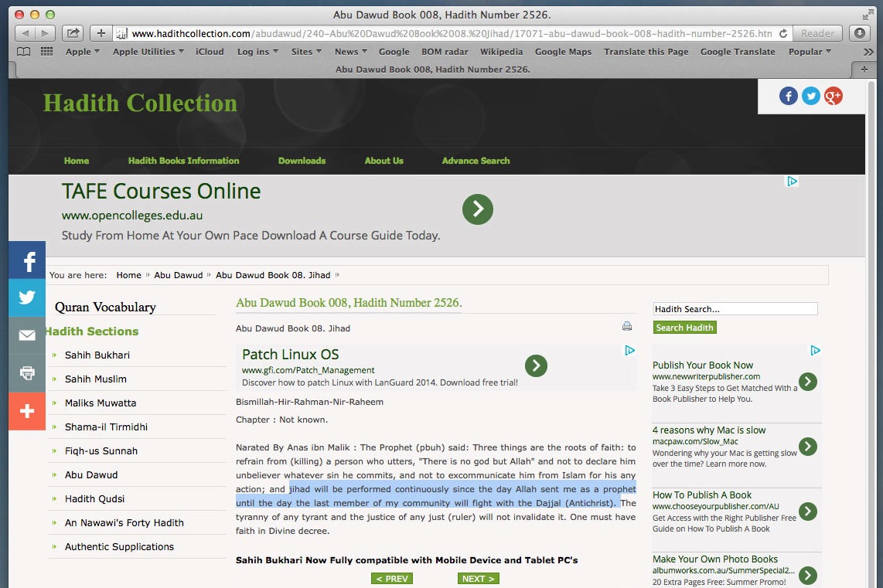This screenshot has width=883, height=588.
Task: Click the Search Hadith button
Action: click(685, 328)
